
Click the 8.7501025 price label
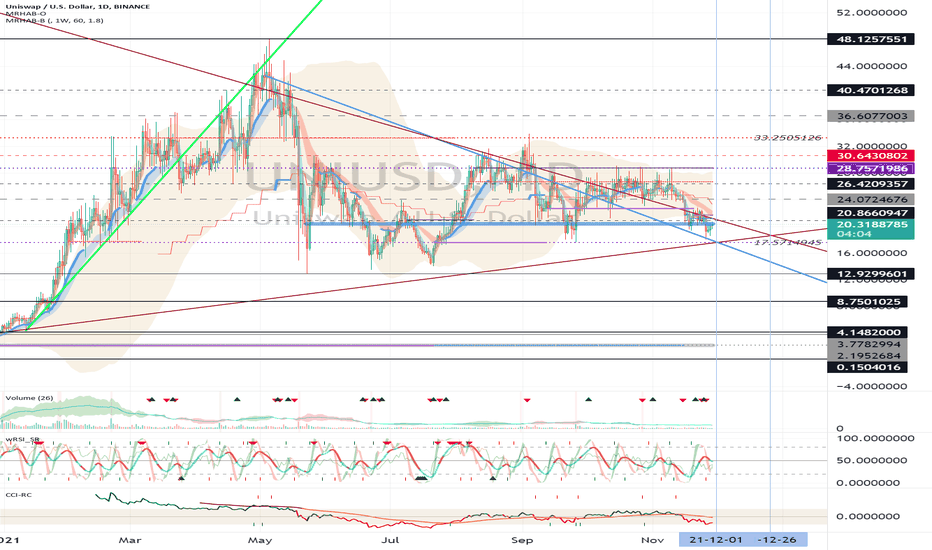coord(867,302)
